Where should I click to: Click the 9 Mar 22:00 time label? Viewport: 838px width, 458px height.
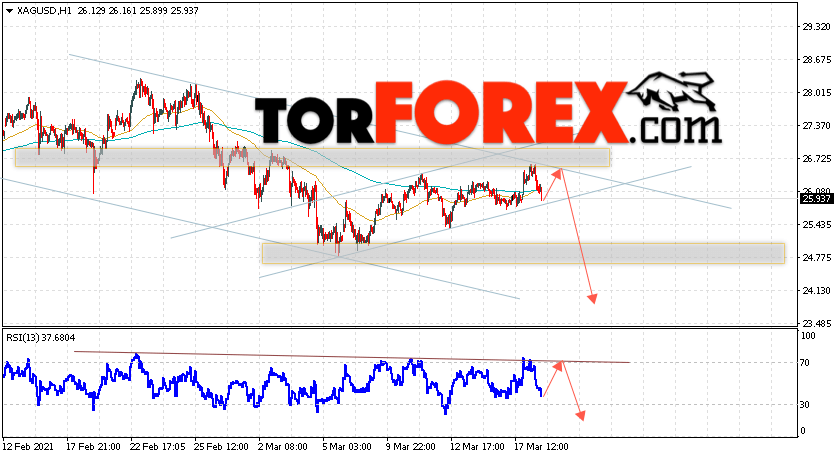click(x=411, y=447)
